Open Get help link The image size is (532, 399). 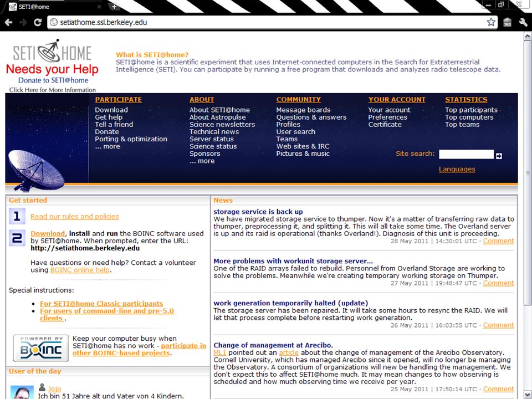[x=109, y=117]
